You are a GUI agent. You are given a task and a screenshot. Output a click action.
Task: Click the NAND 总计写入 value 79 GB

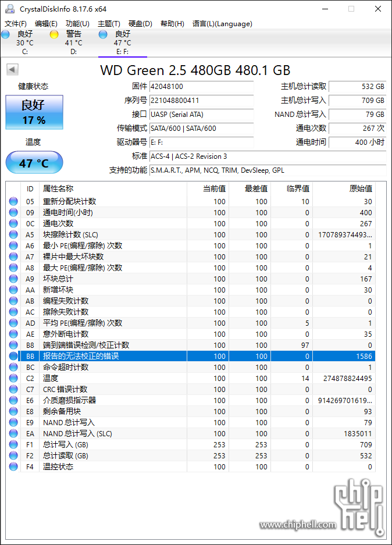tap(358, 115)
